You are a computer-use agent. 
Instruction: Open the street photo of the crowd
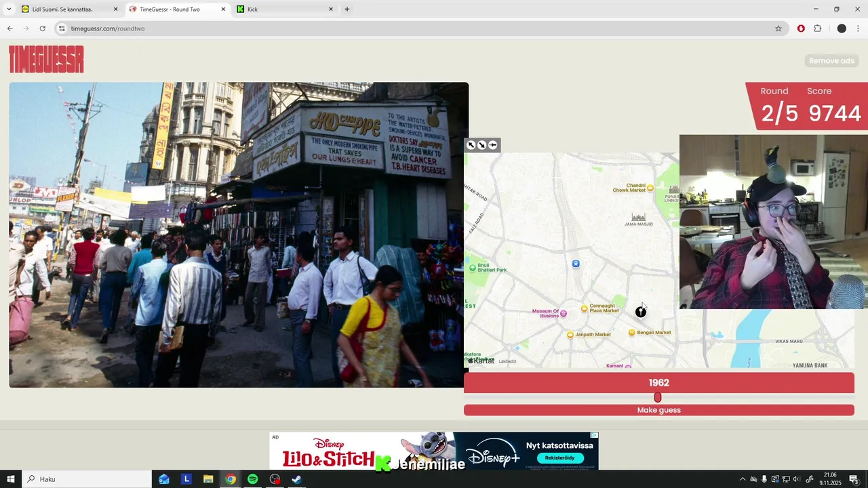(x=239, y=235)
